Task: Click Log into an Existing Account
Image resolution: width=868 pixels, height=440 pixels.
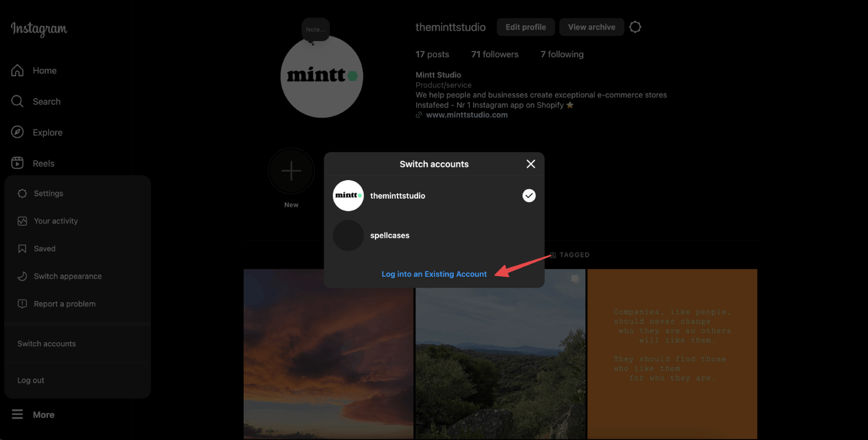Action: tap(434, 273)
